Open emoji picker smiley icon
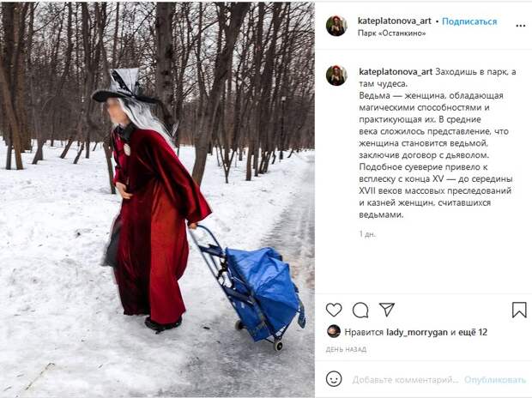The height and width of the screenshot is (398, 532). (x=334, y=378)
